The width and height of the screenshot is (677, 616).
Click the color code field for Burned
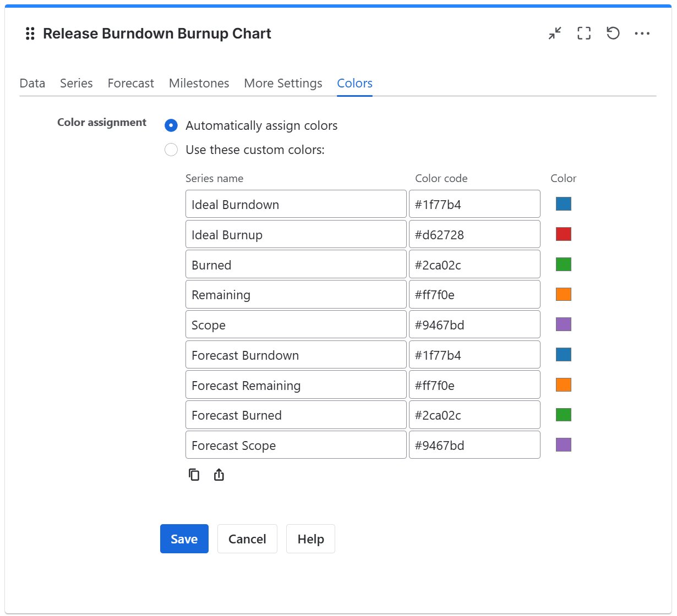click(x=474, y=264)
